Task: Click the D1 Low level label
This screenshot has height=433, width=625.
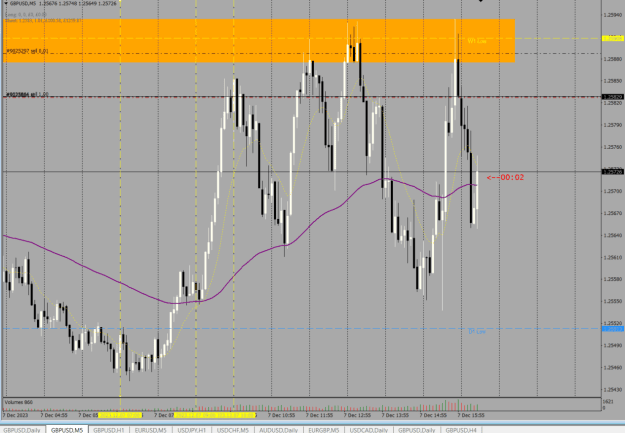Action: 477,332
